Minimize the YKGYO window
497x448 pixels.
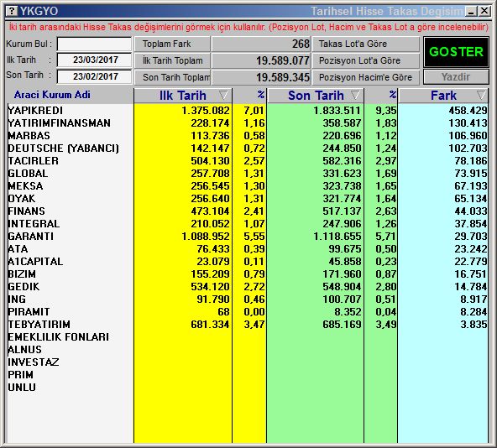coord(471,12)
